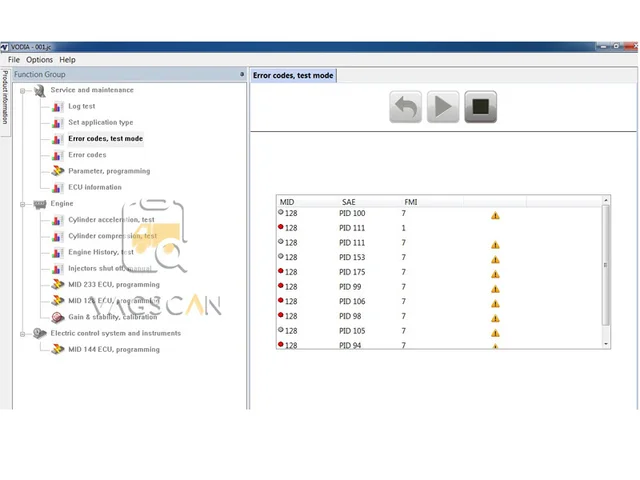This screenshot has width=640, height=480.
Task: Collapse Electric control system and instruments node
Action: 23,334
